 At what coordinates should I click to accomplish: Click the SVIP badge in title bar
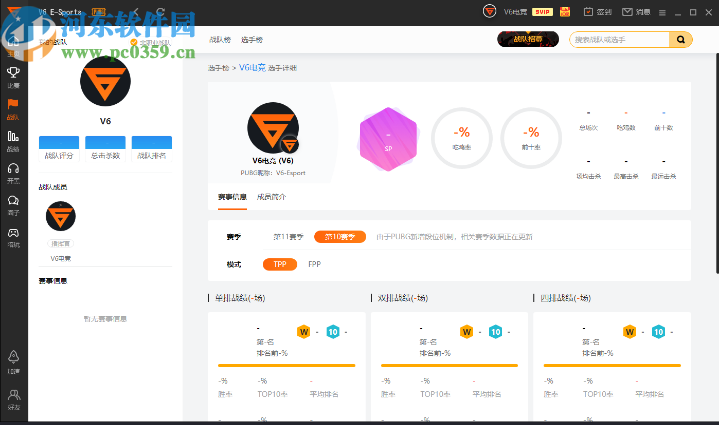542,12
